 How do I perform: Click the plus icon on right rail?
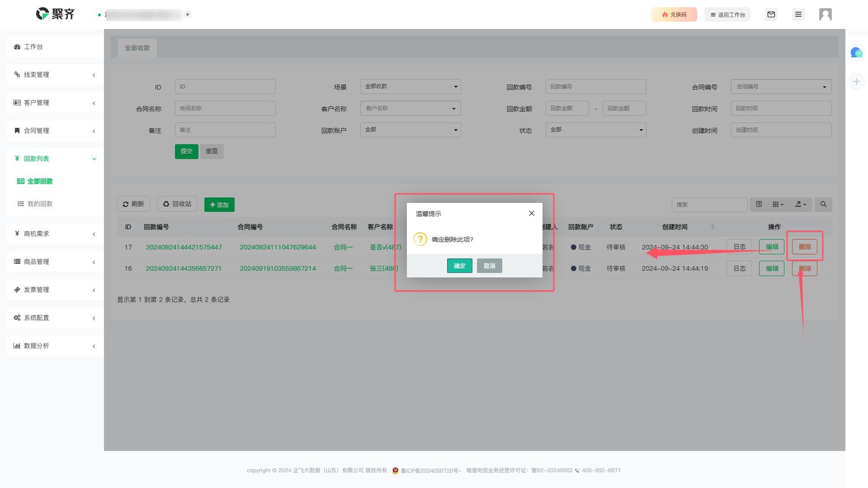(x=856, y=81)
